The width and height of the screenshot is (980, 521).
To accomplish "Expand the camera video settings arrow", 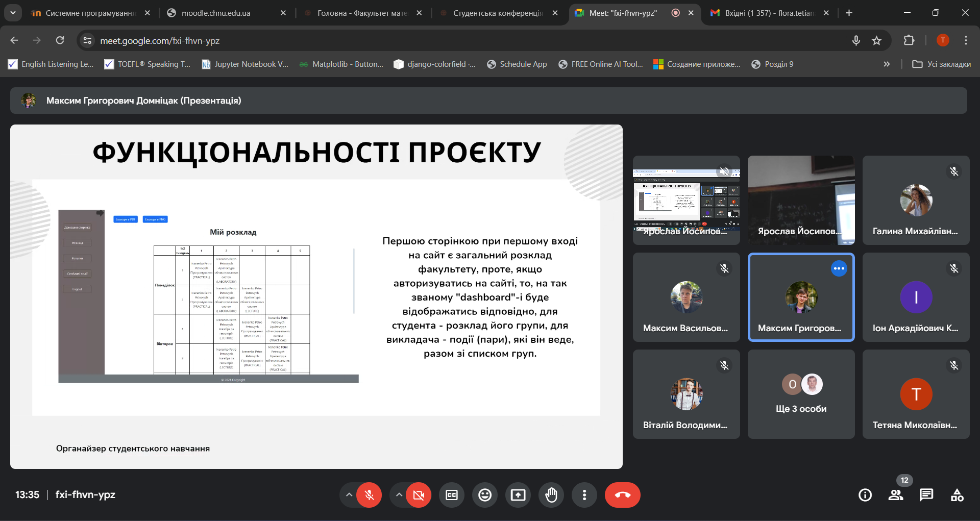I will point(399,495).
